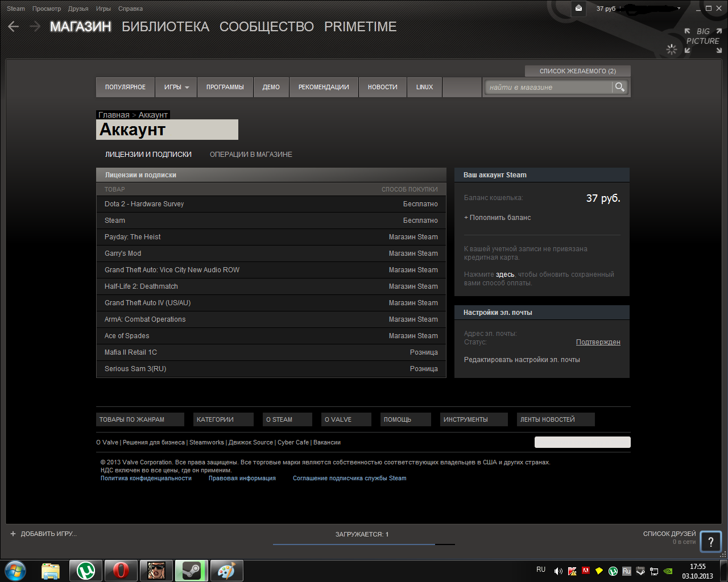The height and width of the screenshot is (582, 728).
Task: Open ТОВАРЫ ПО ЖАНРАМ footer button
Action: 140,419
